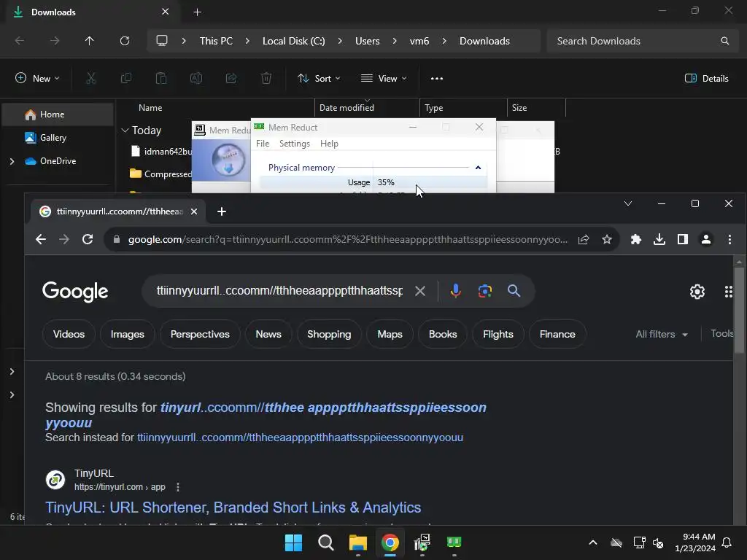Open the View dropdown in Explorer
This screenshot has height=560, width=747.
pos(384,79)
